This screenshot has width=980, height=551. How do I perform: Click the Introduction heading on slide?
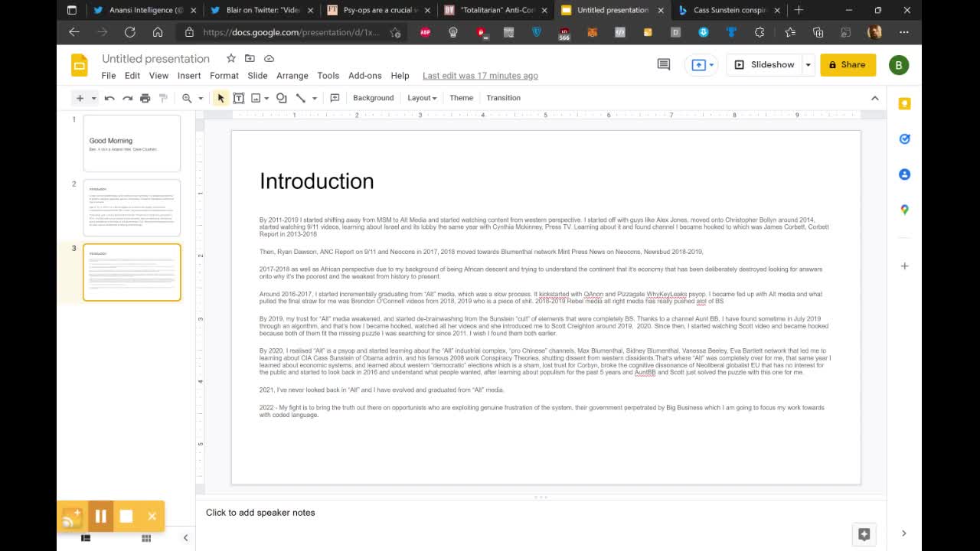316,181
